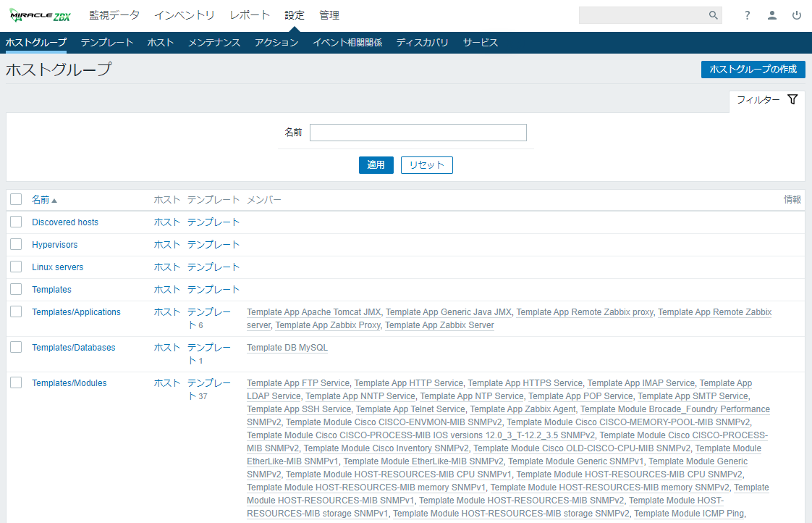Switch to the テンプレート tab

click(x=107, y=43)
